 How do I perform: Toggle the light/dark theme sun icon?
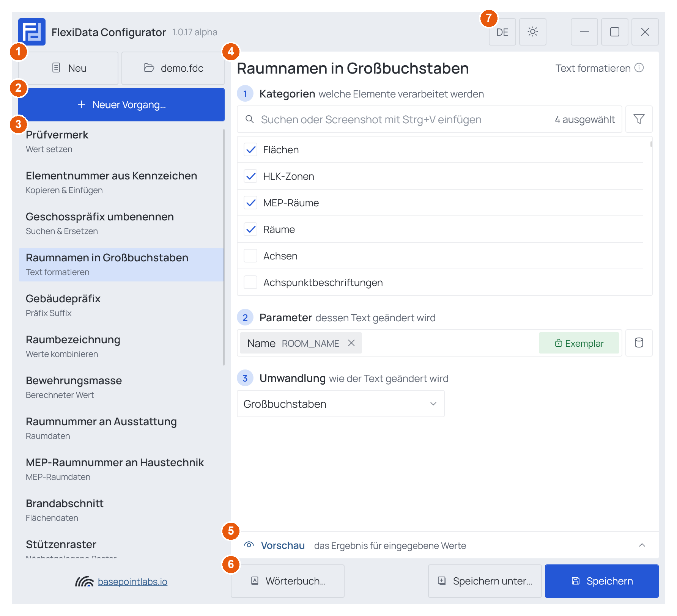pyautogui.click(x=532, y=32)
